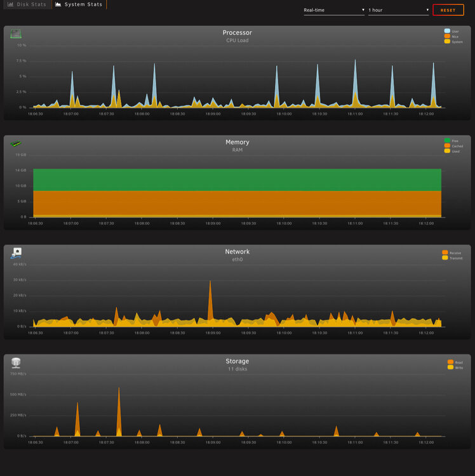Open the 1 hour time range dropdown
This screenshot has width=475, height=476.
point(398,10)
